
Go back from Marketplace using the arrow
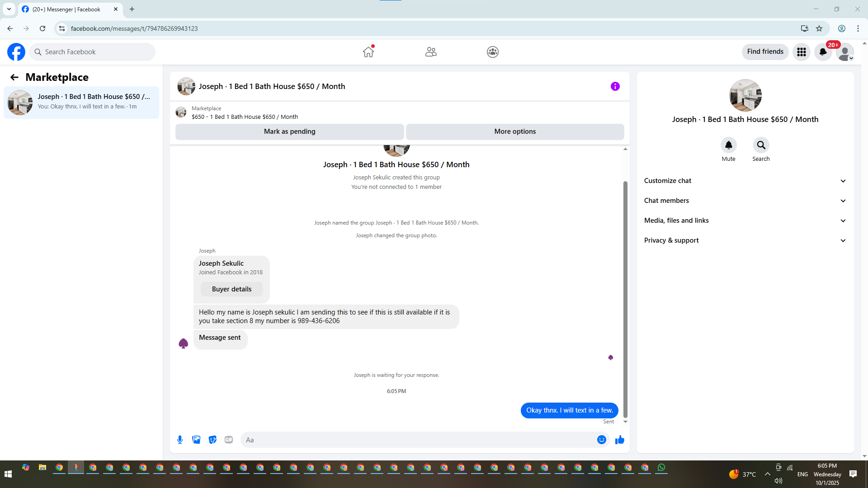tap(14, 77)
